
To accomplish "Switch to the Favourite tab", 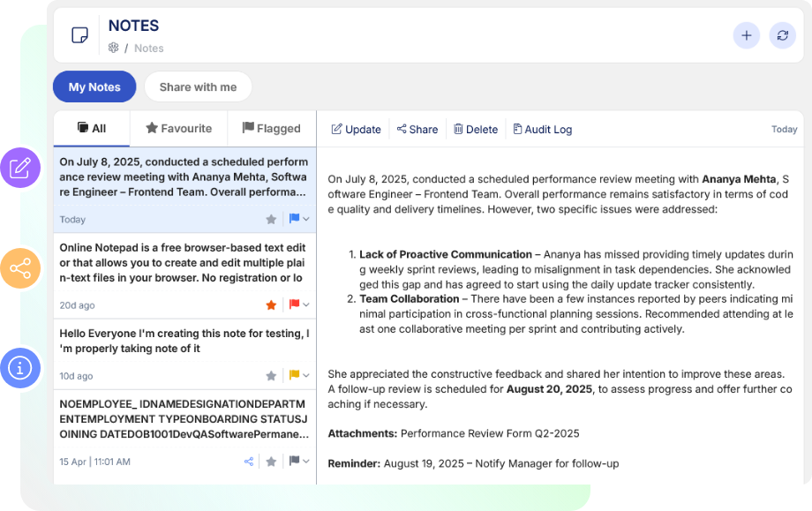I will coord(179,129).
